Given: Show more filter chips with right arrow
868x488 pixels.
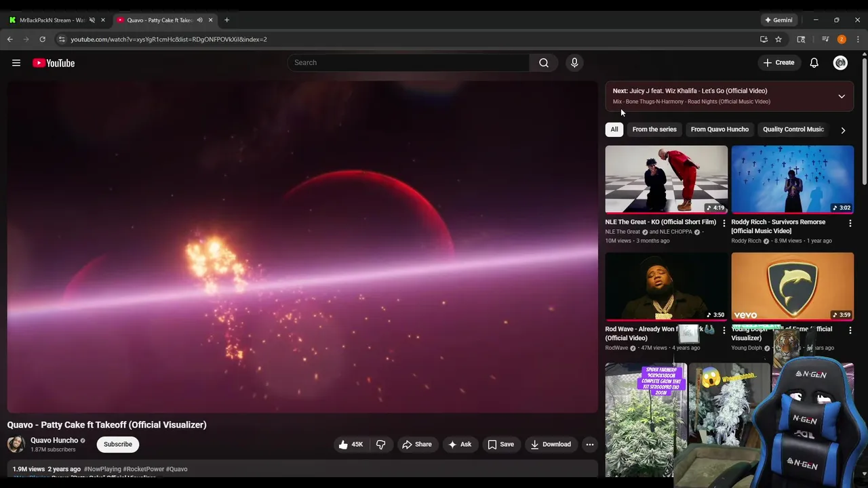Looking at the screenshot, I should point(843,130).
